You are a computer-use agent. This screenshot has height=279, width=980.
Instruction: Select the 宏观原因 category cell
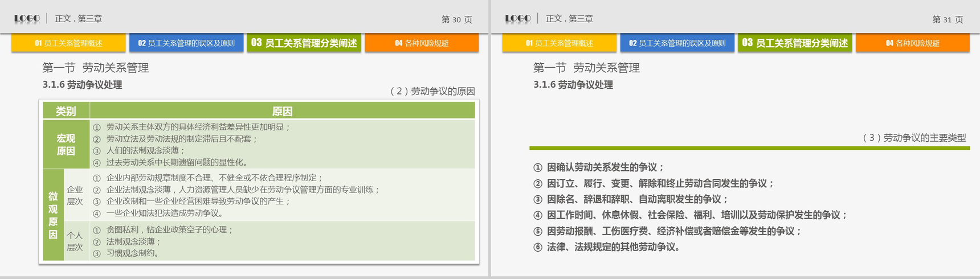[x=66, y=145]
